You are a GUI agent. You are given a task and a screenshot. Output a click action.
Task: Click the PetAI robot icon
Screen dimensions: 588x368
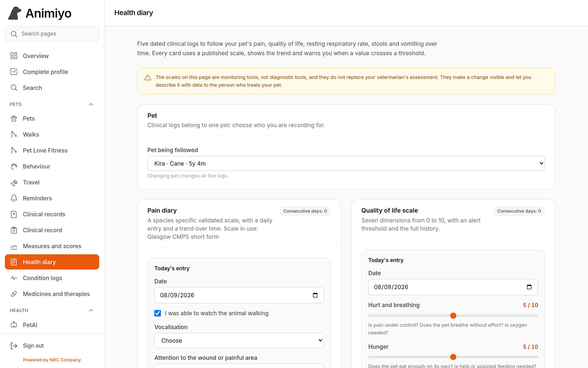click(x=14, y=325)
